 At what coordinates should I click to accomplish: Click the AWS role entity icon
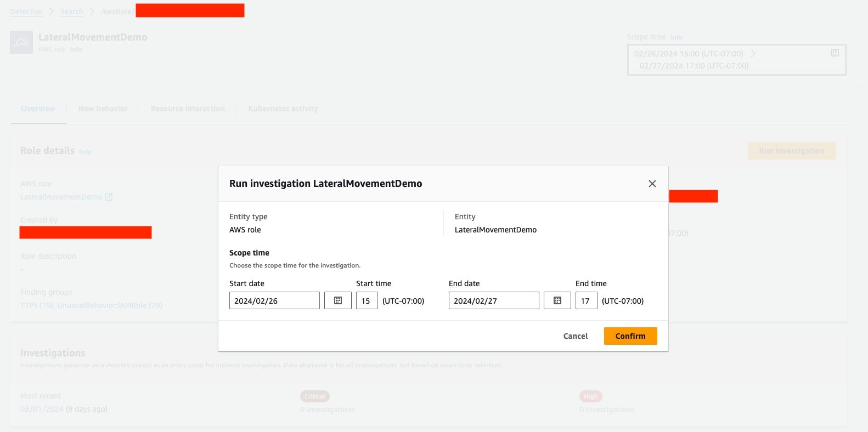click(x=21, y=42)
